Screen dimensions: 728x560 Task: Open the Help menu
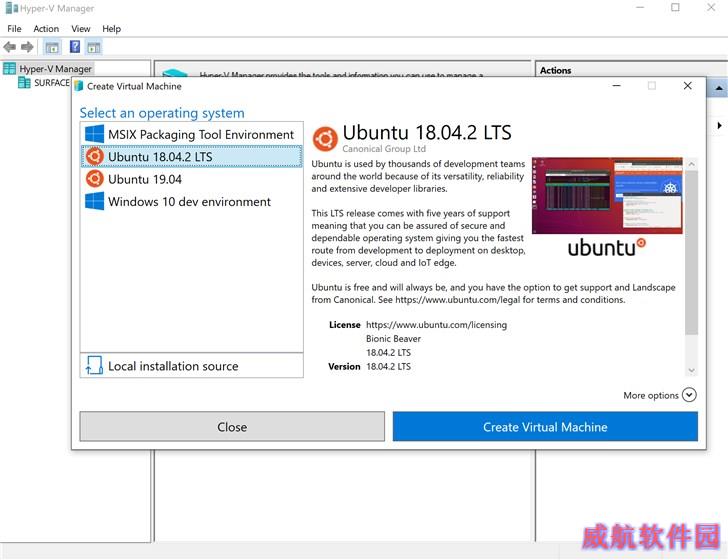[111, 29]
